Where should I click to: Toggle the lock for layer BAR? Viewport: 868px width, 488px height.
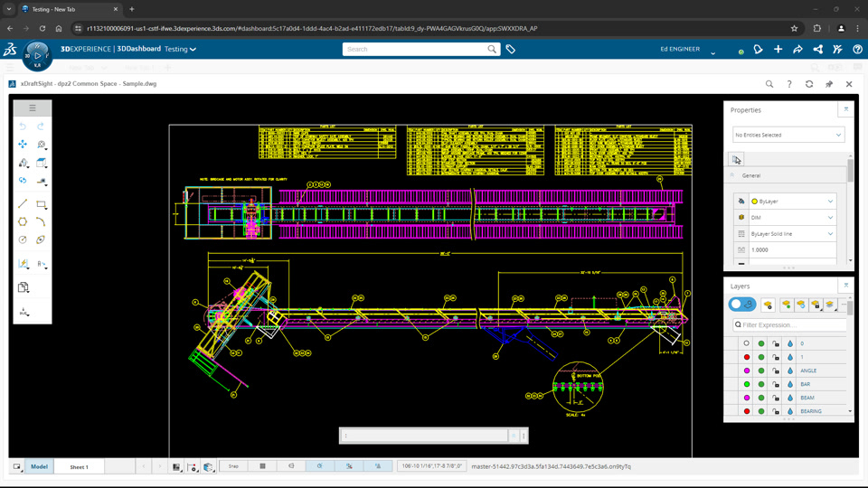click(776, 385)
